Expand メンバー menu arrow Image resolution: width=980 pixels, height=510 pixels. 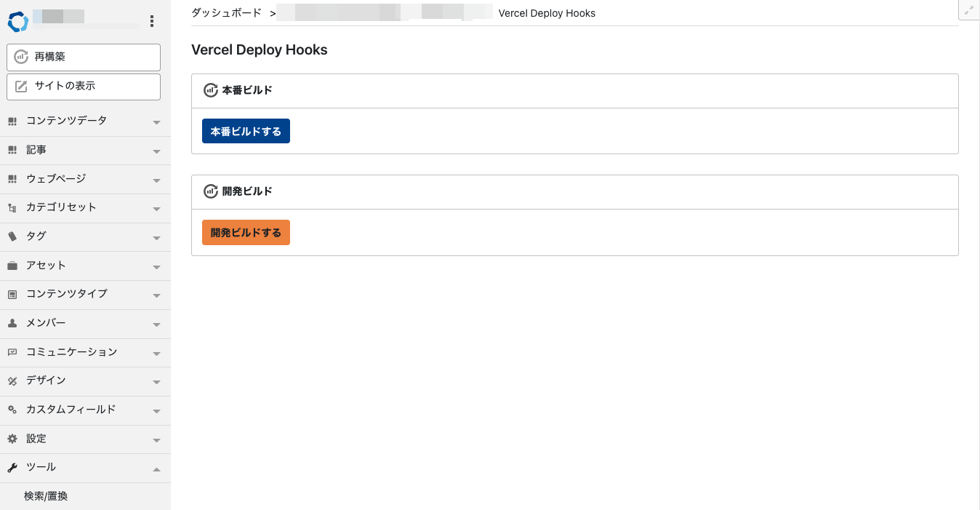157,324
